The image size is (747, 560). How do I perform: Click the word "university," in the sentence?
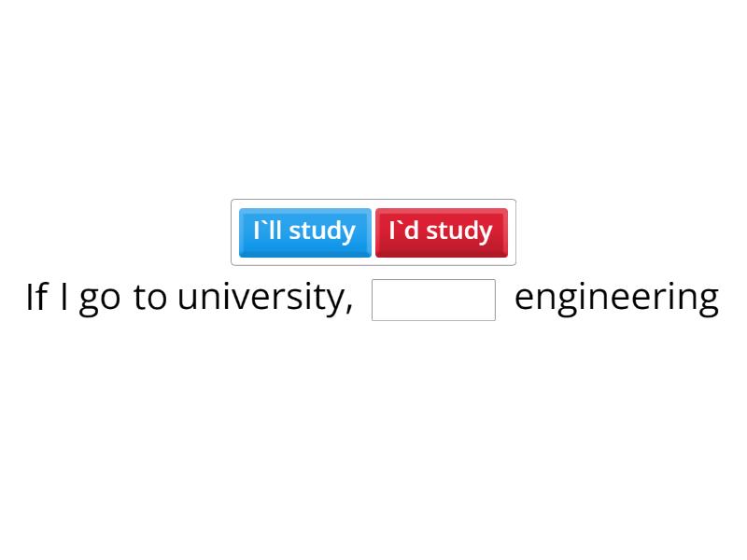265,298
